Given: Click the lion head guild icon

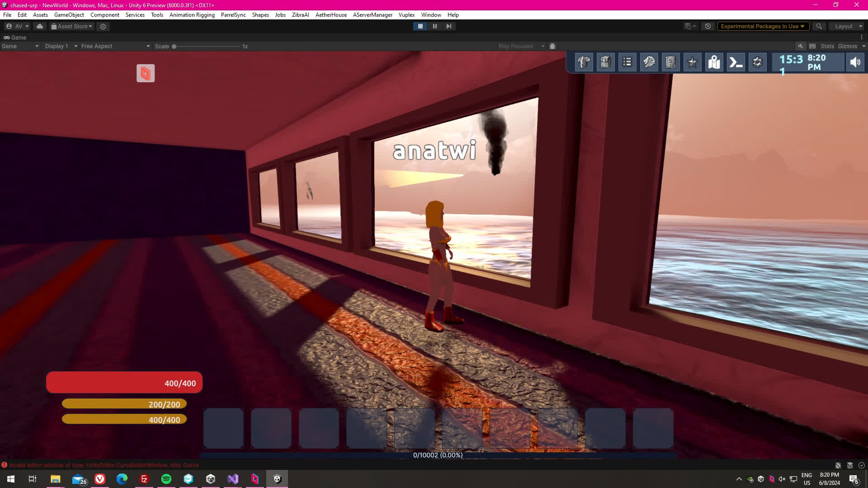Looking at the screenshot, I should tap(649, 62).
